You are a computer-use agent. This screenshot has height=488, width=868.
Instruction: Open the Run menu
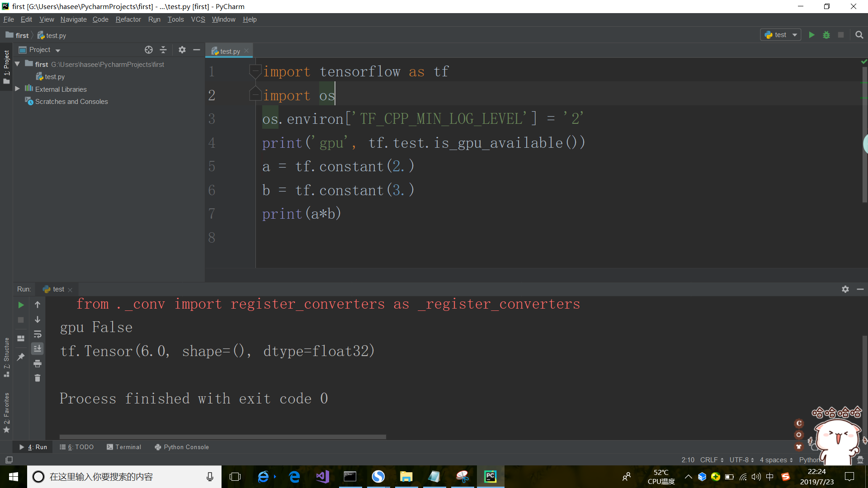[x=154, y=19]
